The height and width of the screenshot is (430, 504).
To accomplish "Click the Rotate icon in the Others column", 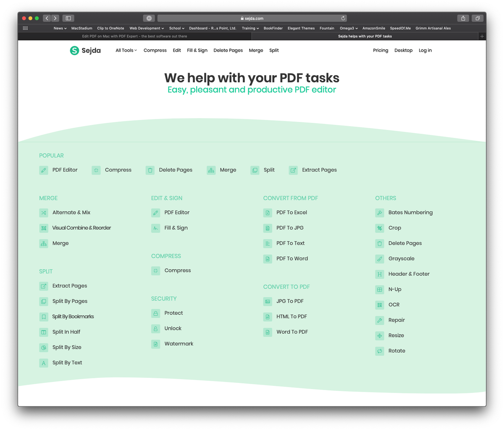I will tap(380, 351).
